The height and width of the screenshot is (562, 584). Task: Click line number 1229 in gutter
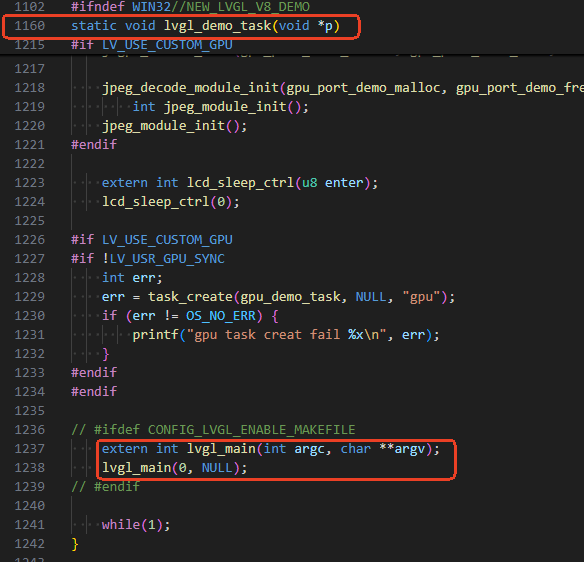click(29, 297)
